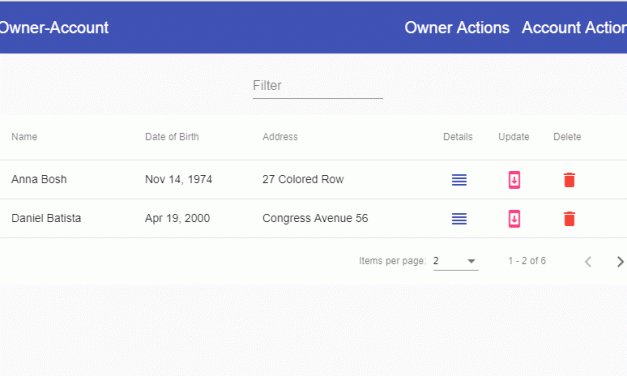Viewport: 627px width, 376px height.
Task: Go to previous page of owners
Action: click(x=588, y=262)
